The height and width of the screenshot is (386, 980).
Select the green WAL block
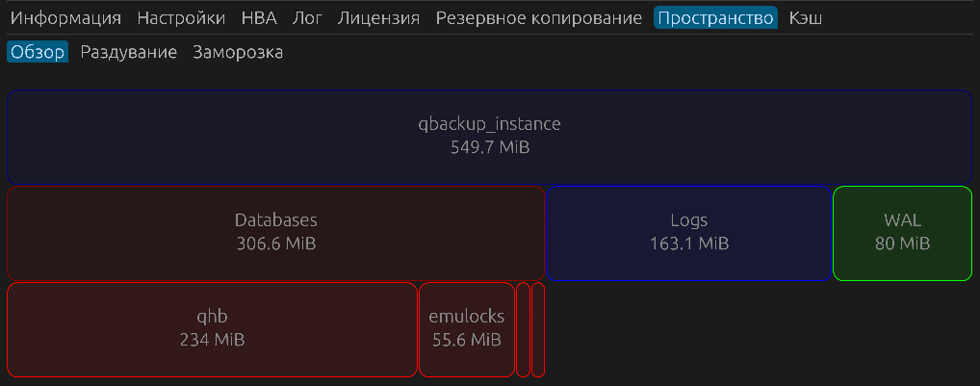902,232
